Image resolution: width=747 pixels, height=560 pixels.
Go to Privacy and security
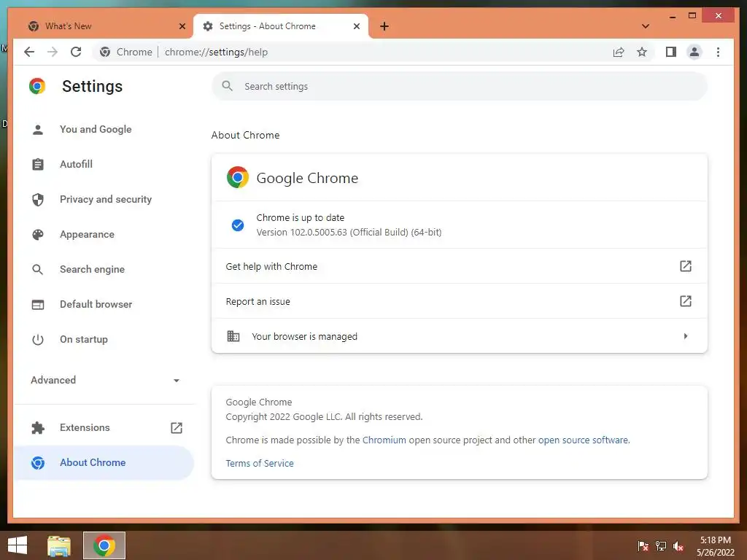[106, 199]
